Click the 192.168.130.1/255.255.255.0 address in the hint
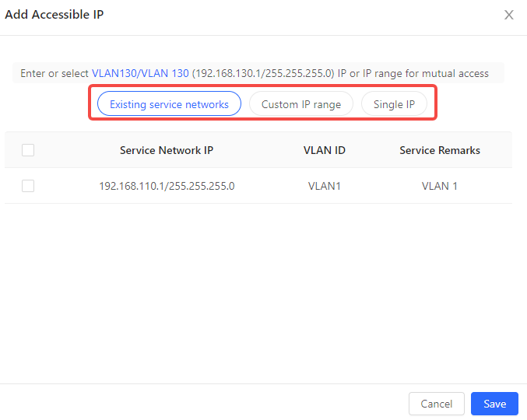The height and width of the screenshot is (420, 527). pos(263,73)
